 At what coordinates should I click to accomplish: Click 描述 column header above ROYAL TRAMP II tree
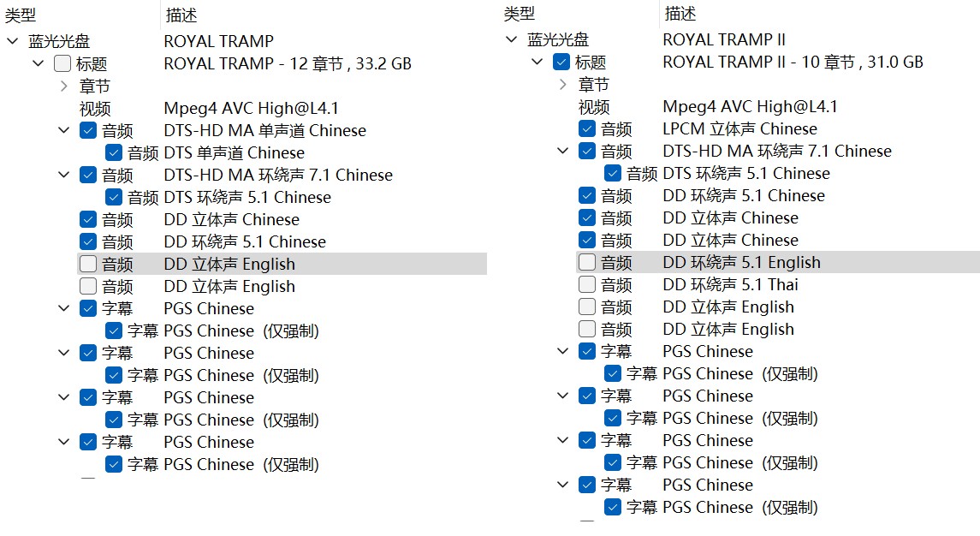point(680,13)
